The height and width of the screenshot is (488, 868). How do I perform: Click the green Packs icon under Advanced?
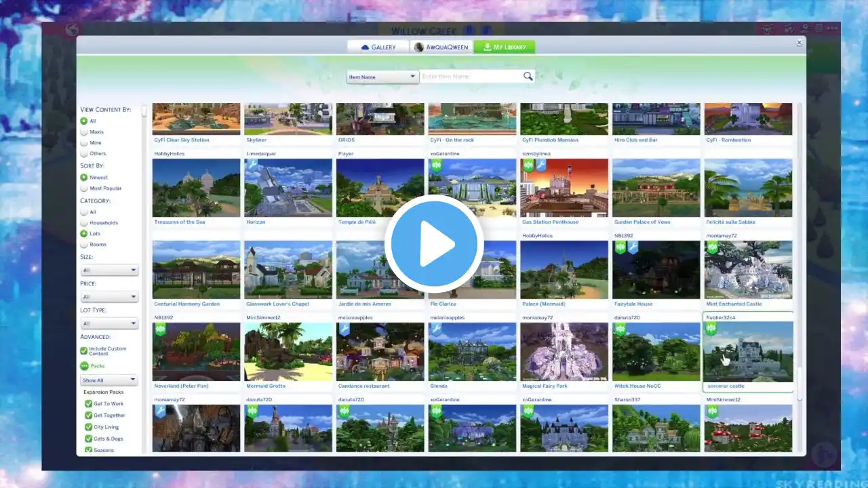point(84,365)
